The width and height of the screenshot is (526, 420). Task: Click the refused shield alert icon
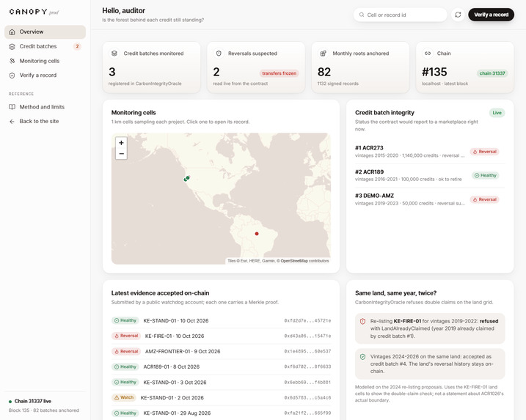(x=362, y=321)
